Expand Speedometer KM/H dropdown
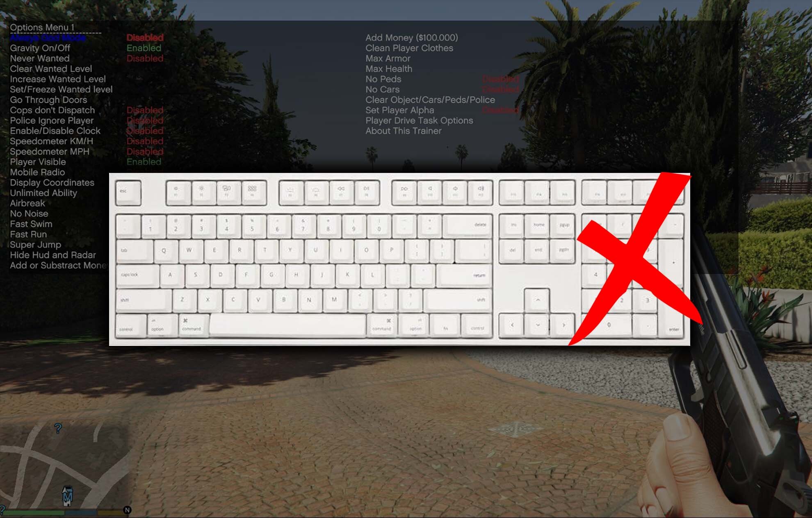812x518 pixels. point(52,141)
